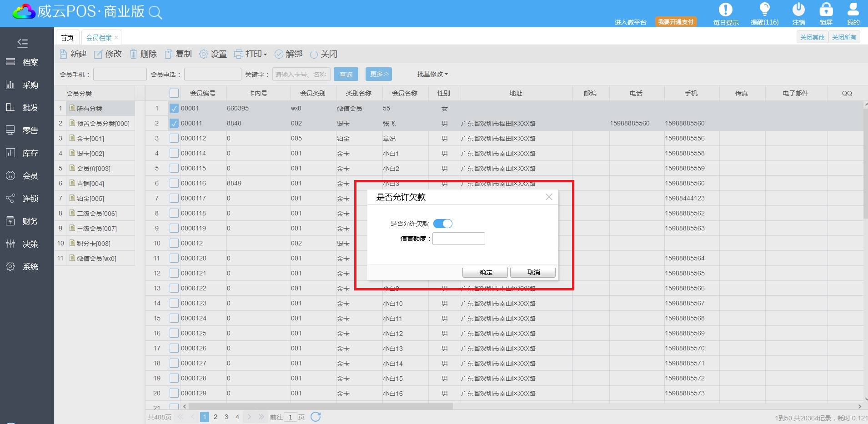This screenshot has width=868, height=424.
Task: Click the refresh icon in the pagination bar
Action: click(316, 417)
